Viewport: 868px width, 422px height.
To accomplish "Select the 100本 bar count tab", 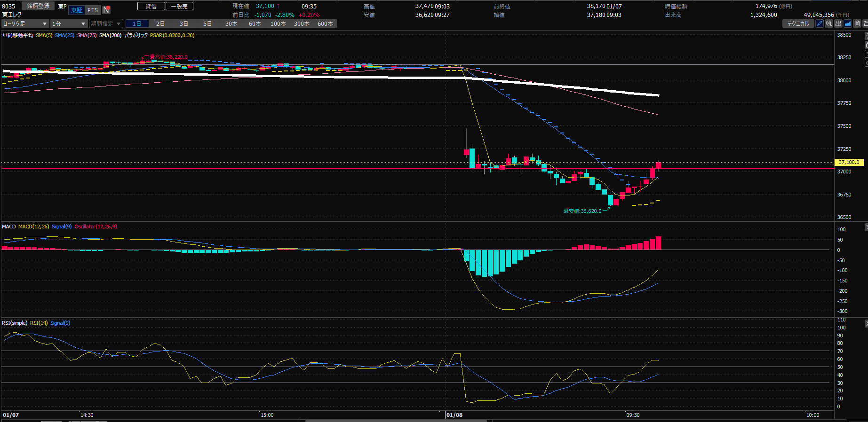I will [278, 23].
